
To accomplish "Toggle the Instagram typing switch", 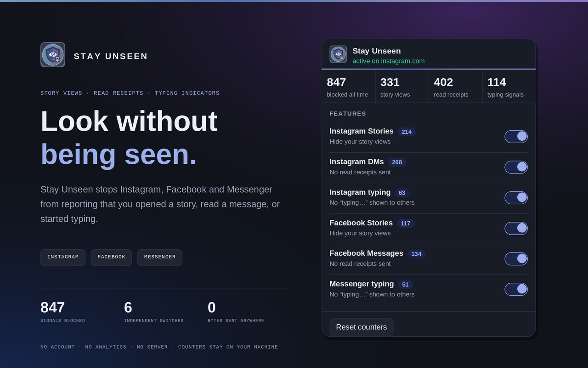I will (516, 198).
